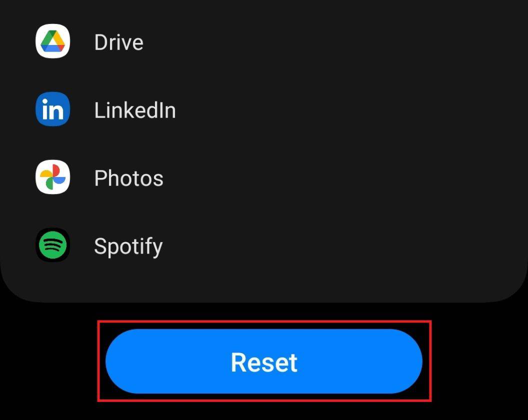The width and height of the screenshot is (528, 420).
Task: Launch the Google Photos app icon
Action: pyautogui.click(x=52, y=177)
